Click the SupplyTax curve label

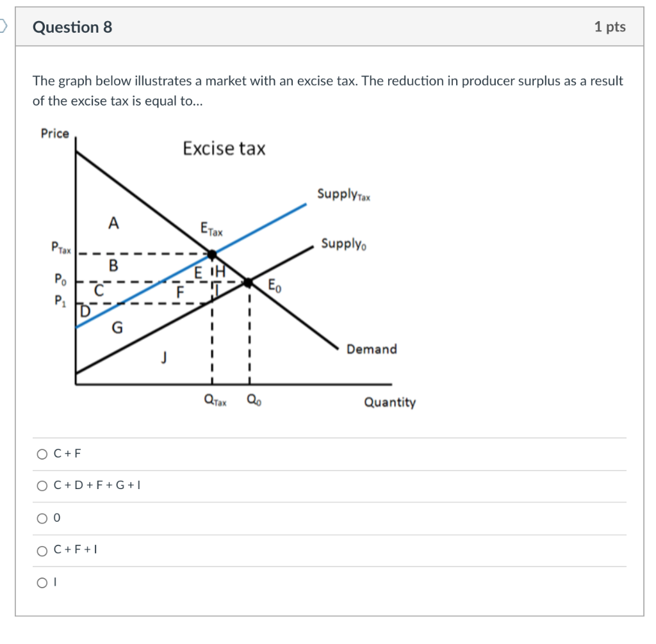(x=345, y=194)
